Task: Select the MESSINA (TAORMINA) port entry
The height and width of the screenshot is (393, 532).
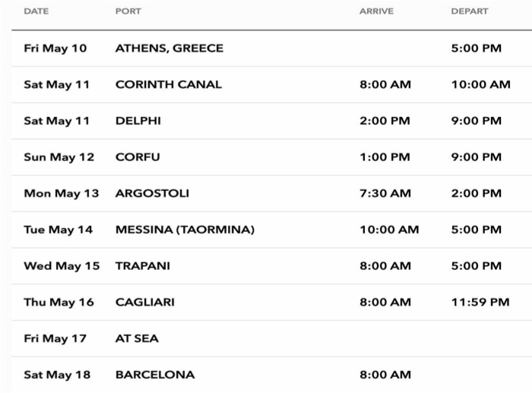Action: 185,230
